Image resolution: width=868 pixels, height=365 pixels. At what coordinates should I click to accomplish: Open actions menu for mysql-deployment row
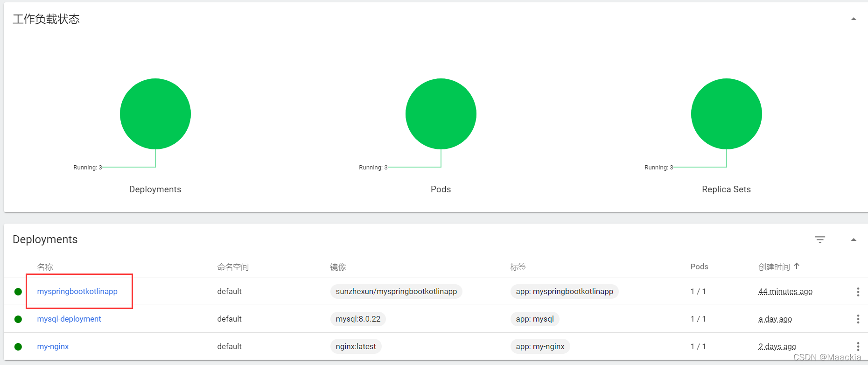pyautogui.click(x=858, y=319)
